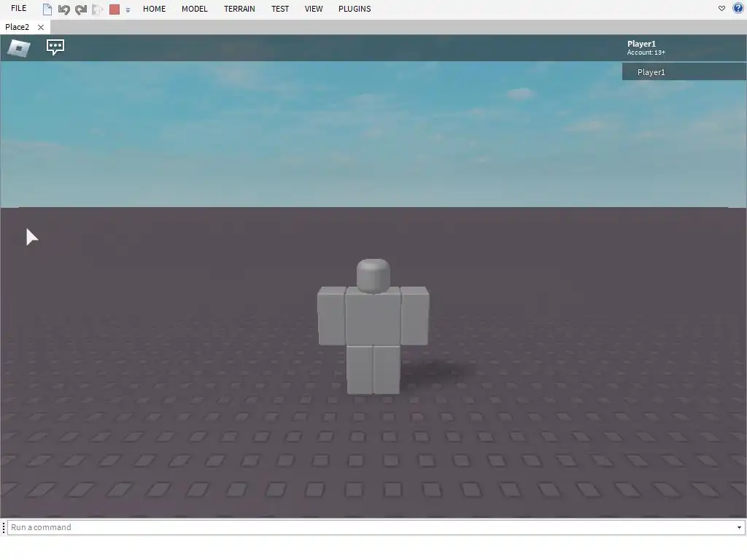Open the TEST ribbon tab
The image size is (747, 560).
click(280, 9)
